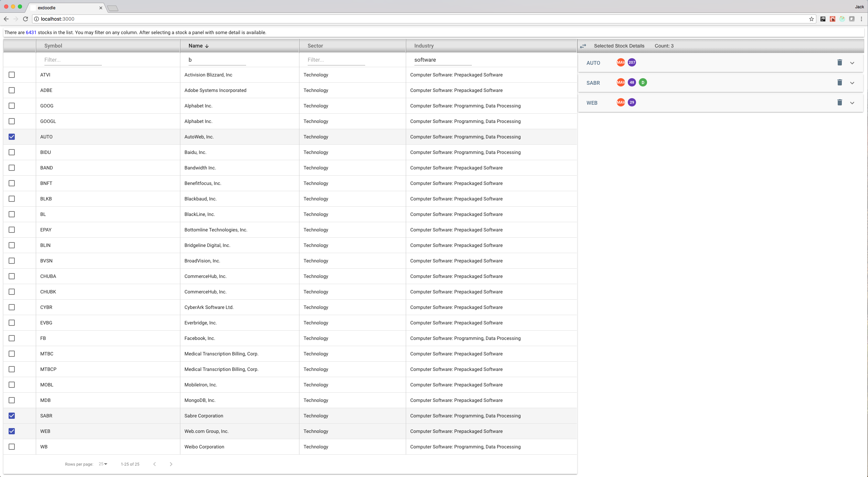Tick the FB row checkbox
Image resolution: width=868 pixels, height=477 pixels.
(x=12, y=338)
